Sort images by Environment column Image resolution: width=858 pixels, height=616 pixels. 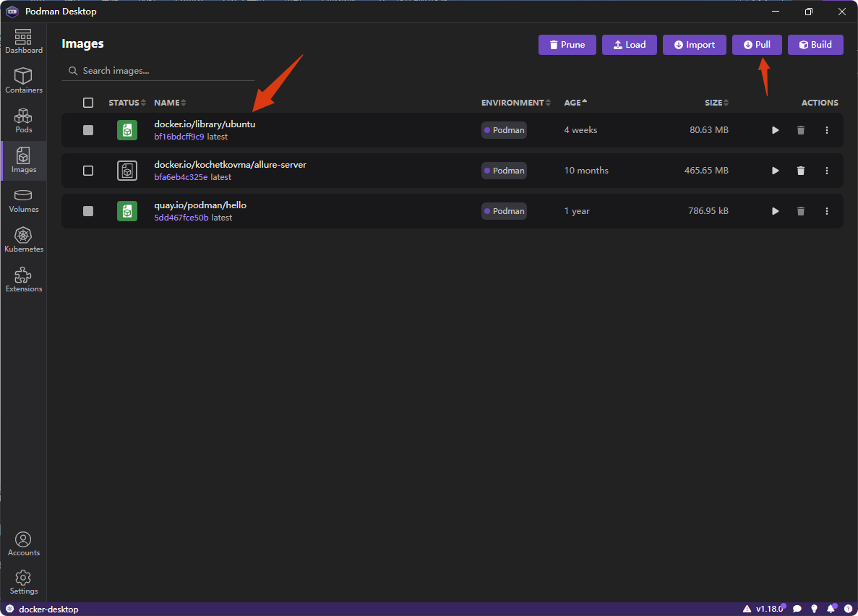pyautogui.click(x=516, y=103)
